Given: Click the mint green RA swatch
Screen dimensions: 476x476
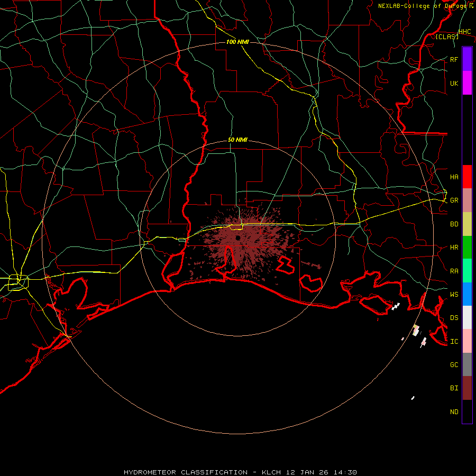Looking at the screenshot, I should tap(467, 271).
